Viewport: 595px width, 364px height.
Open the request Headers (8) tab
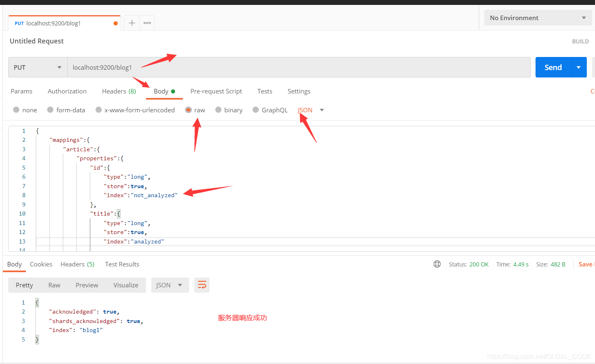[119, 91]
